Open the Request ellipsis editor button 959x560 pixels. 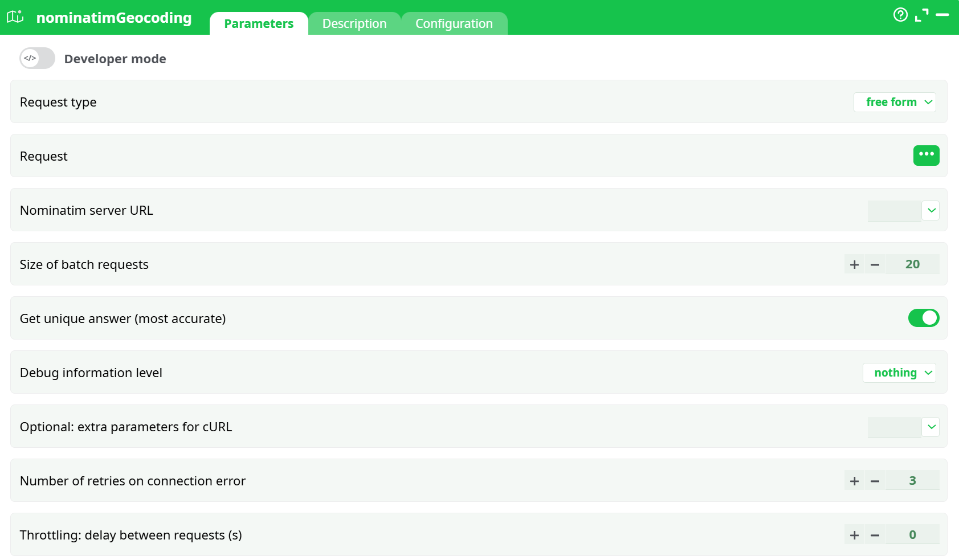(927, 155)
